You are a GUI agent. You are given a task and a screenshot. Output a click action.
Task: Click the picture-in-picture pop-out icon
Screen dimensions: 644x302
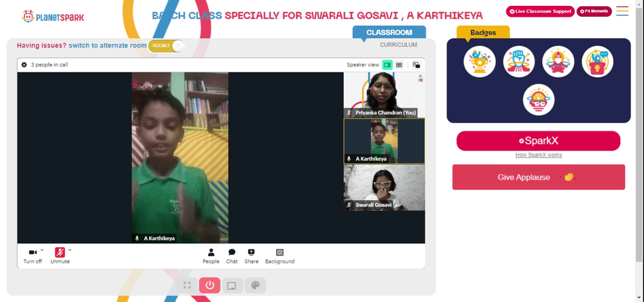point(417,65)
